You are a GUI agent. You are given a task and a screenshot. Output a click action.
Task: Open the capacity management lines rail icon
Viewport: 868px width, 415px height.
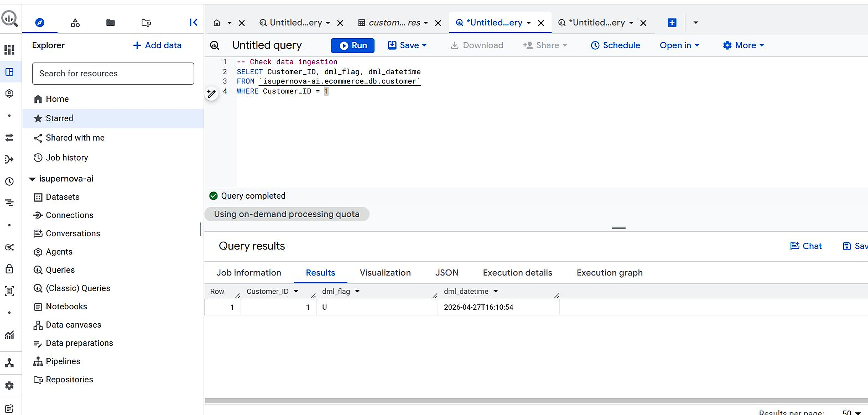click(x=9, y=203)
